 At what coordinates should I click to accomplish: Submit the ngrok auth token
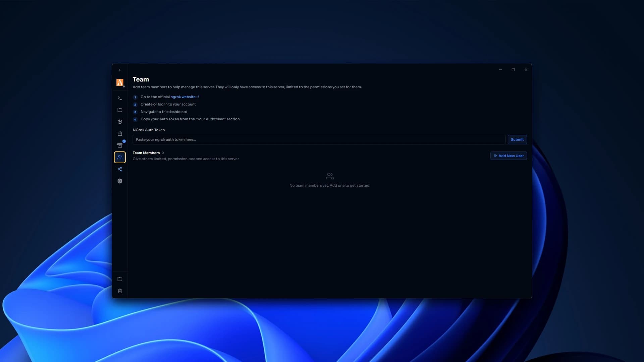pos(517,139)
